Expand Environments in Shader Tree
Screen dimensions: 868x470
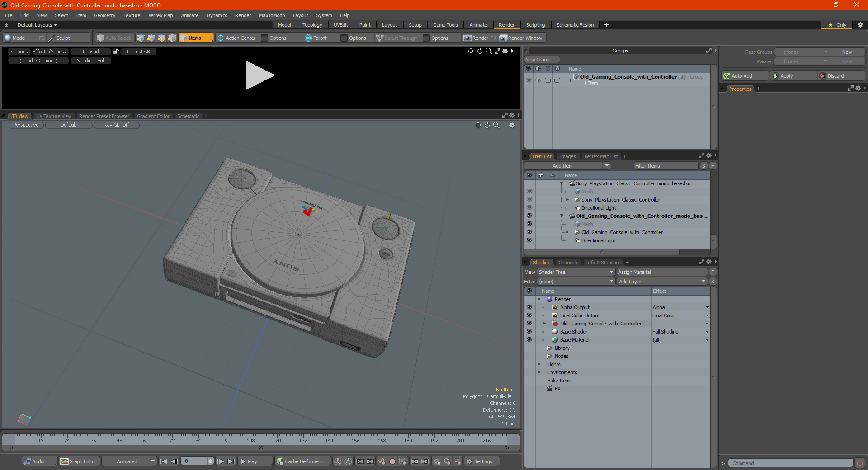539,372
